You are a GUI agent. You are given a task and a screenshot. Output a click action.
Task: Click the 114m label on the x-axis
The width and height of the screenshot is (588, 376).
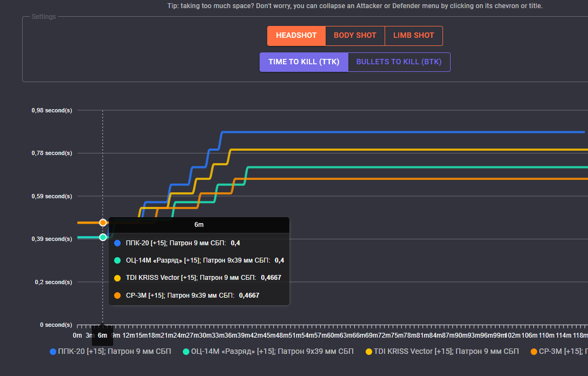564,335
